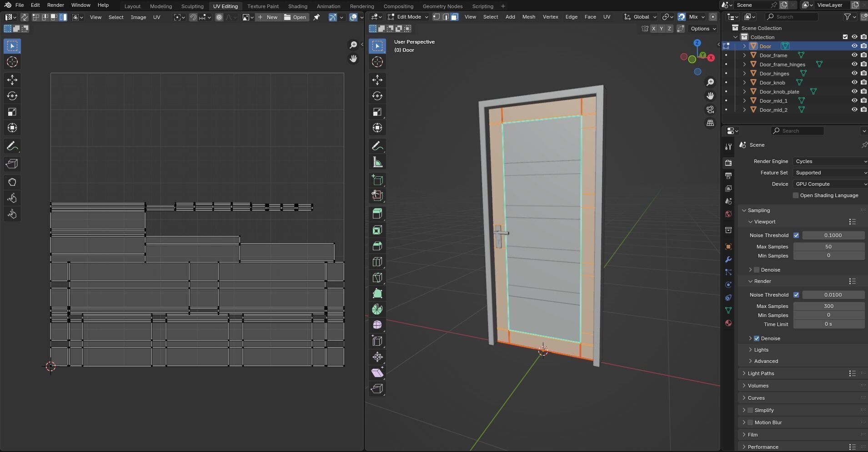Open the Device dropdown

(x=830, y=184)
